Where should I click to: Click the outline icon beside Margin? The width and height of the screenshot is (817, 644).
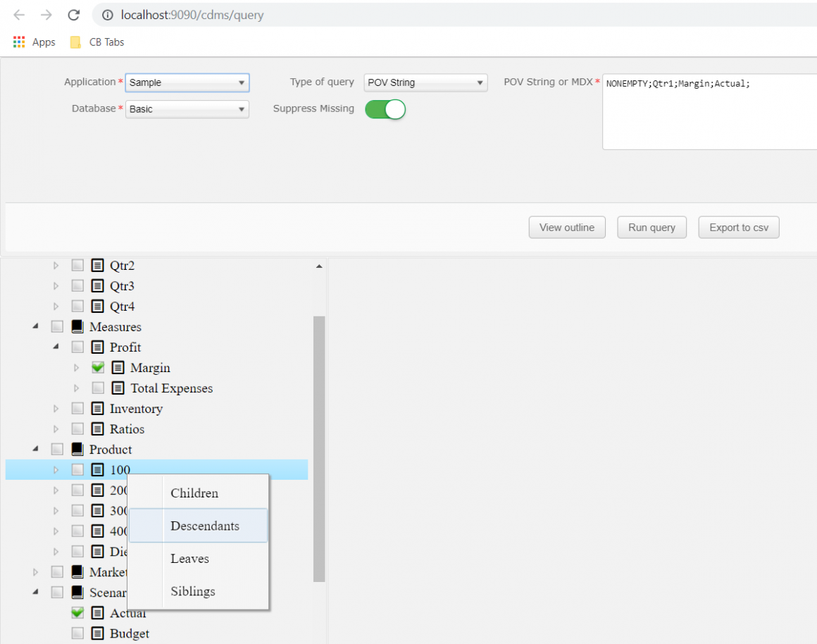point(118,367)
